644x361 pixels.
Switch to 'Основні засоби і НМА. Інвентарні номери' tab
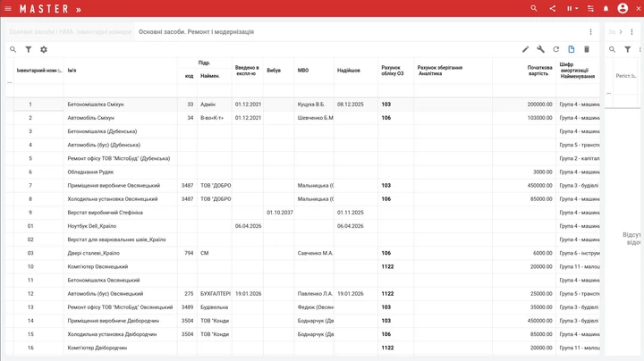click(x=71, y=31)
